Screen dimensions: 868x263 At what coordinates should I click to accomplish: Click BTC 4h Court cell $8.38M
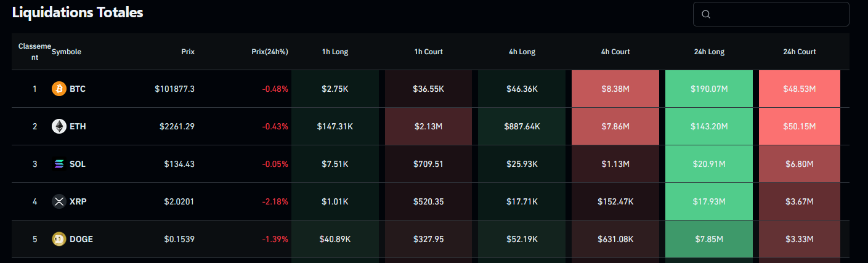pyautogui.click(x=615, y=89)
